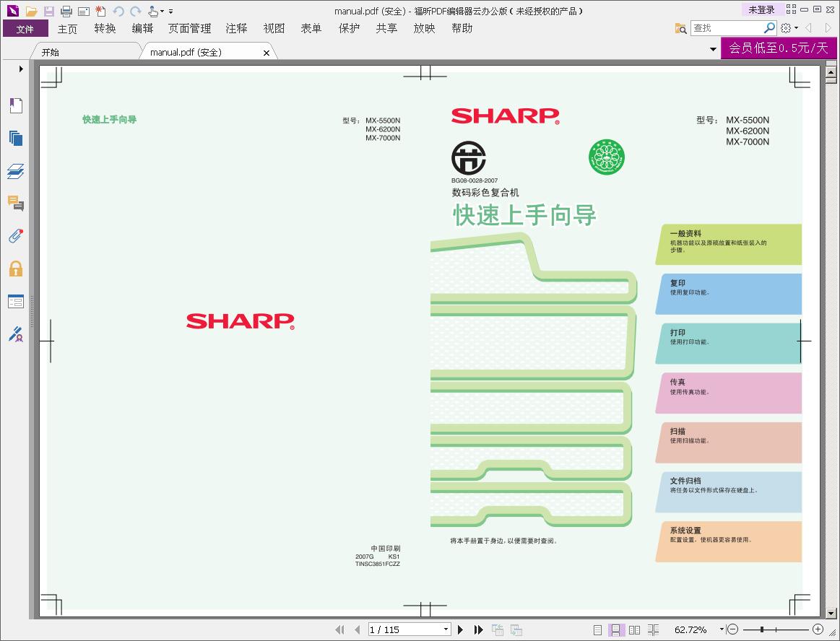Open the Security lock panel
The image size is (840, 641).
pos(16,269)
